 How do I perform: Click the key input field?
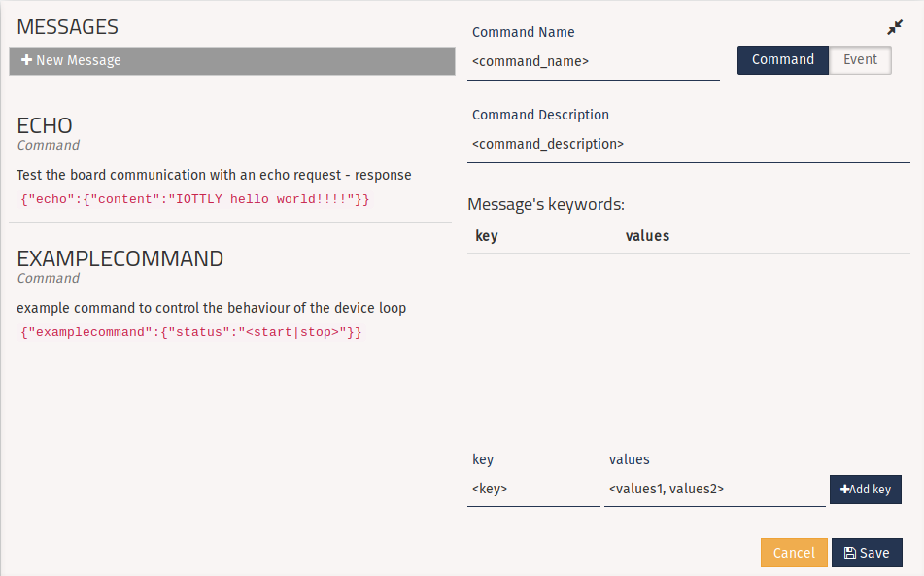pos(532,490)
